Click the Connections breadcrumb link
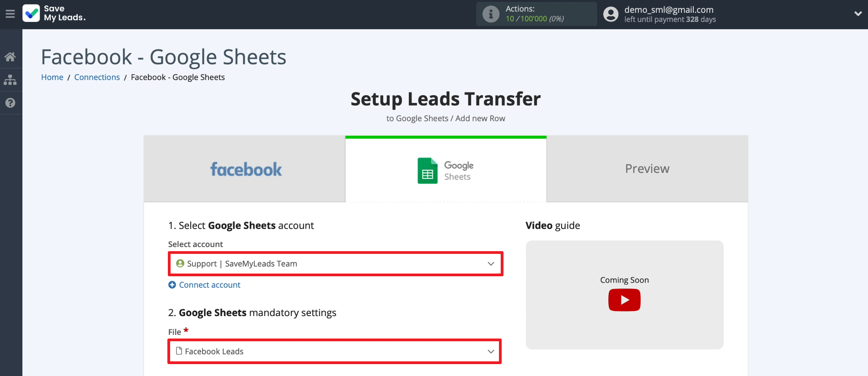868x376 pixels. coord(97,77)
